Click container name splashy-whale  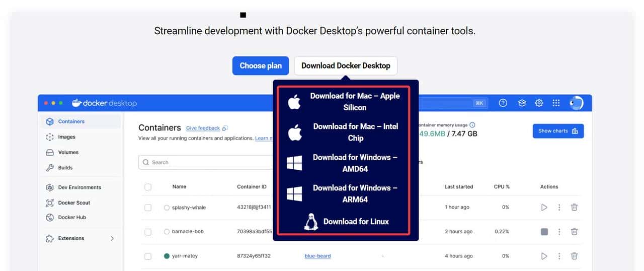click(189, 208)
